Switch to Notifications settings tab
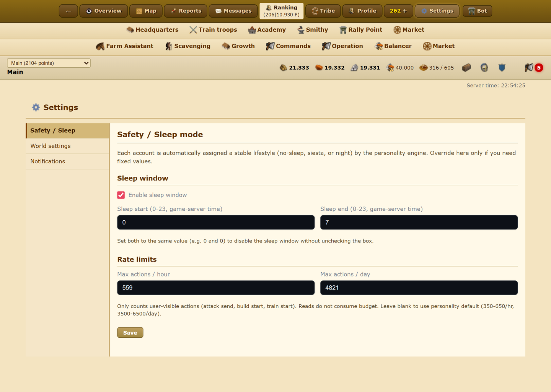 67,161
